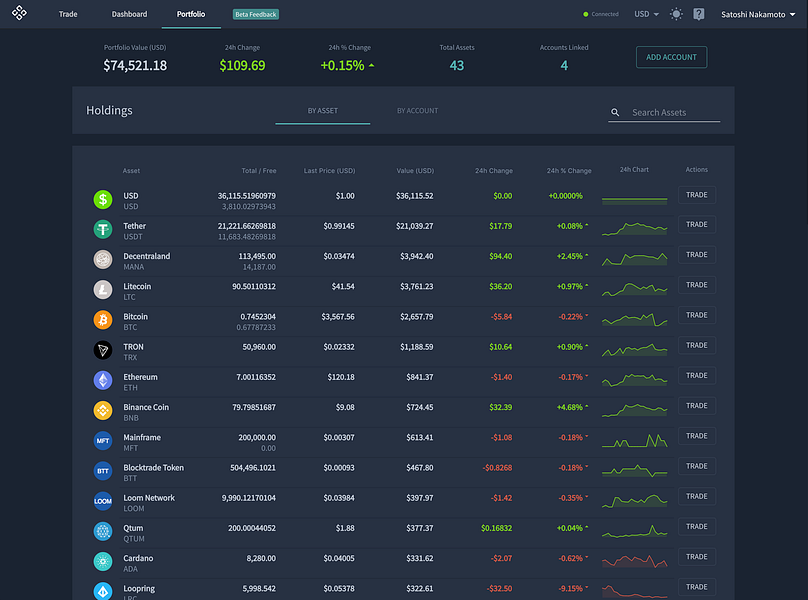Sort by the 24h % Change column header

(x=569, y=171)
